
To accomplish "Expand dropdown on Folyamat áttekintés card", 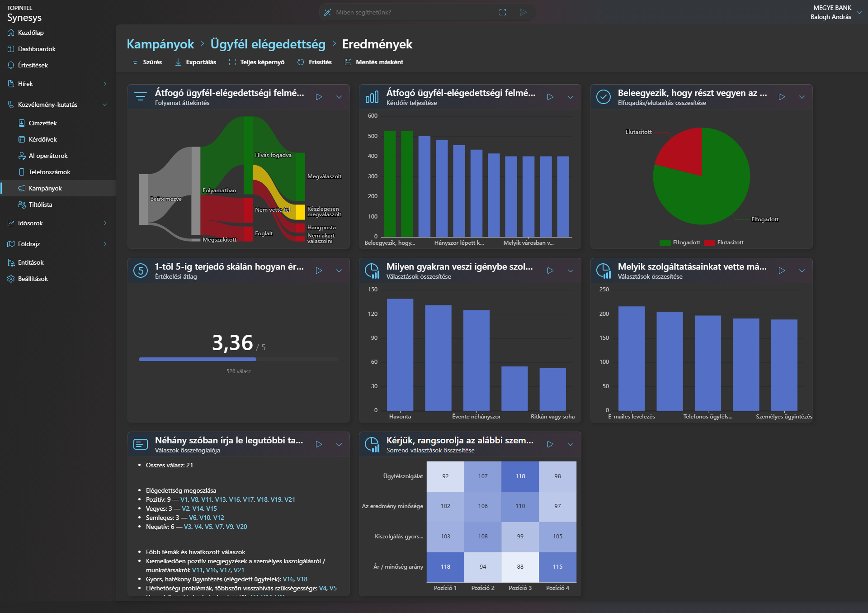I will coord(339,97).
